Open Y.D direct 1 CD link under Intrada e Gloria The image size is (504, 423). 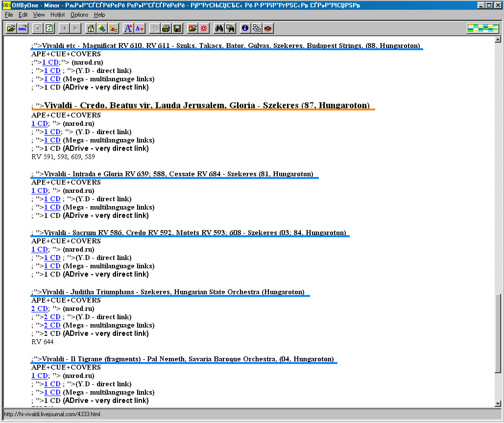pyautogui.click(x=52, y=199)
